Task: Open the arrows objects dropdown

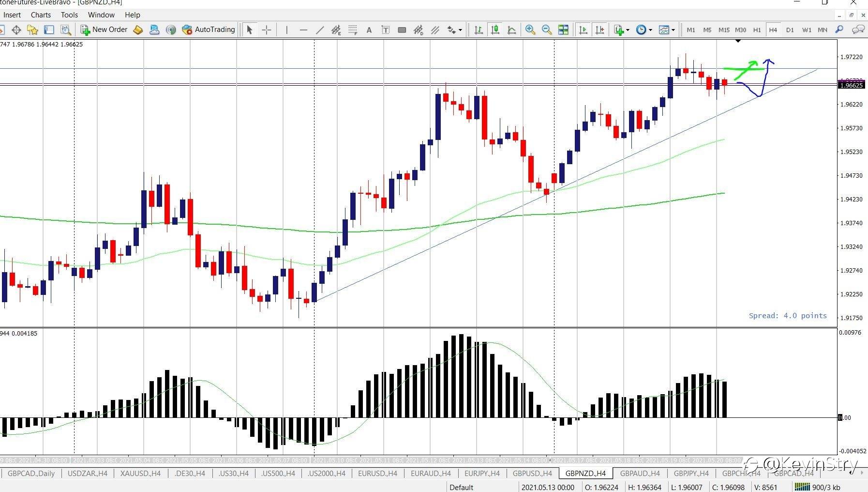Action: pyautogui.click(x=454, y=30)
